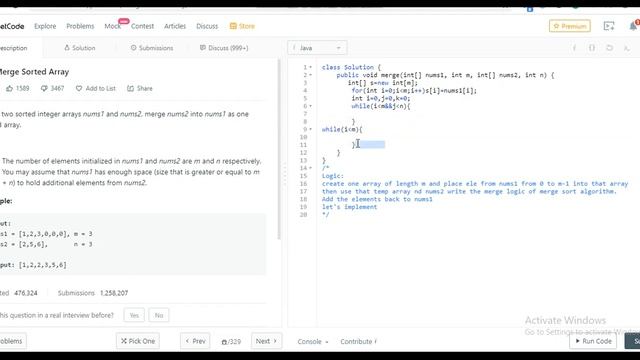
Task: Click the problem number field /329
Action: 231,341
